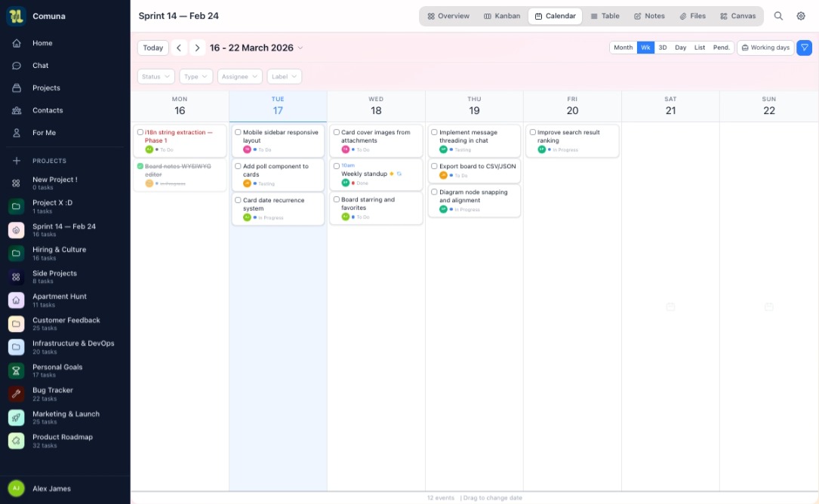Click the Bug Tracker project icon

coord(17,394)
